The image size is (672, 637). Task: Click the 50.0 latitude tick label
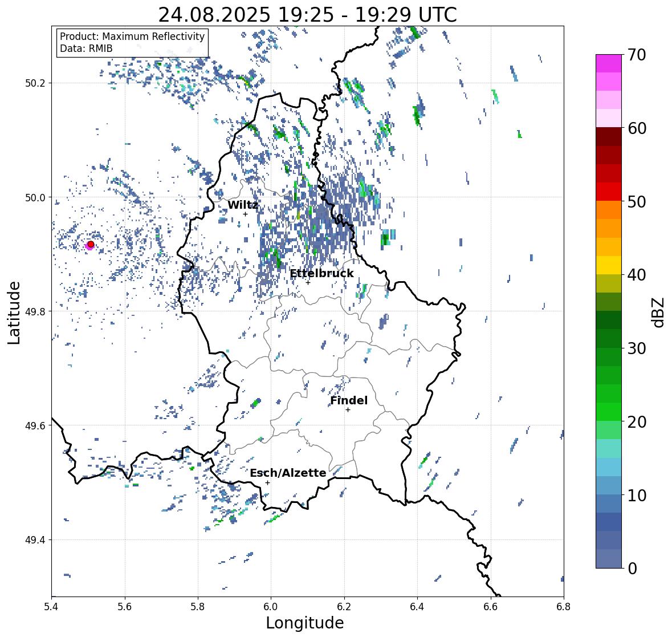click(x=35, y=198)
